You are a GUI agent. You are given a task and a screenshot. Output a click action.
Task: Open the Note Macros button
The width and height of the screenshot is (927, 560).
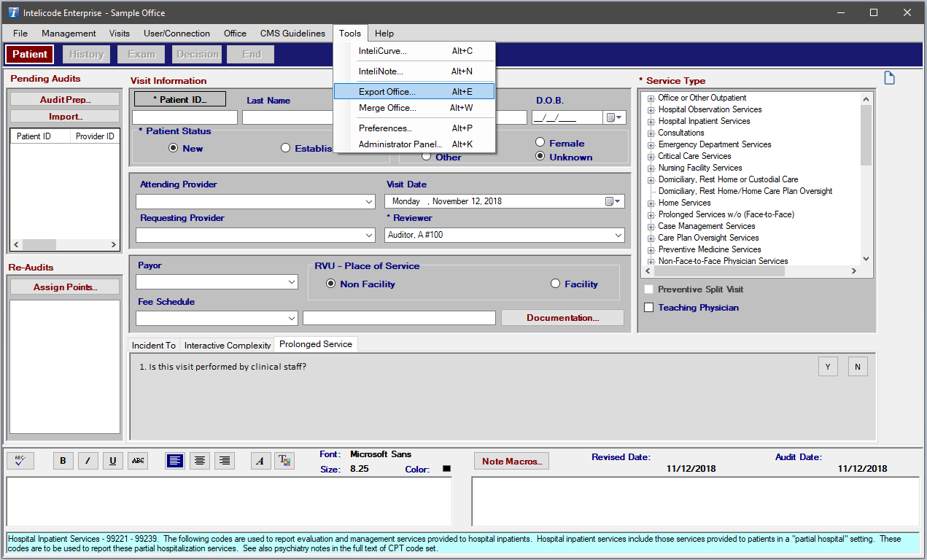point(511,462)
